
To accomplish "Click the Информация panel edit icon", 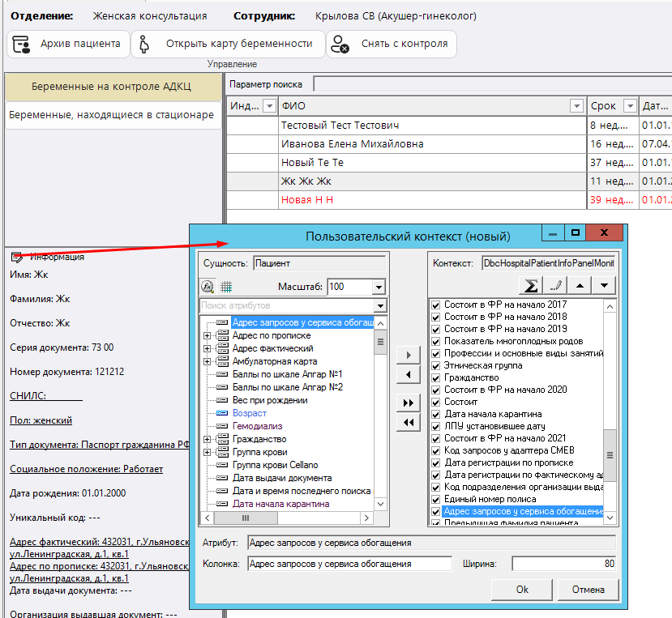I will coord(17,257).
